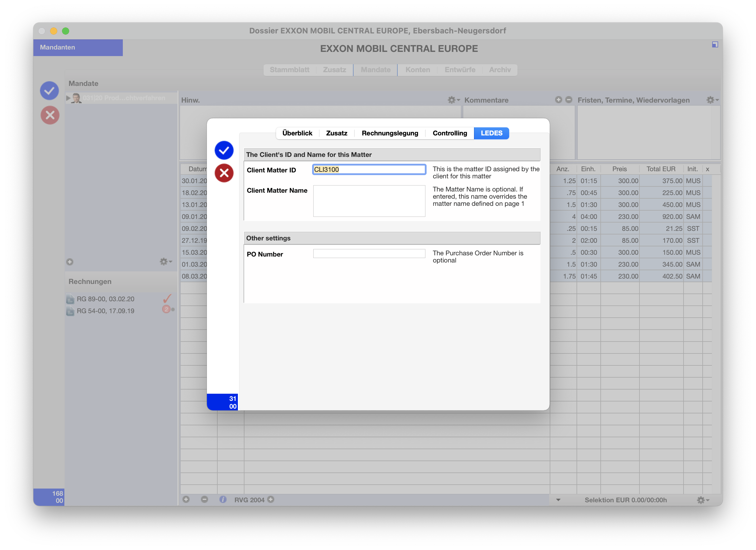Click Total EUR column header
Viewport: 756px width, 550px height.
(x=661, y=169)
